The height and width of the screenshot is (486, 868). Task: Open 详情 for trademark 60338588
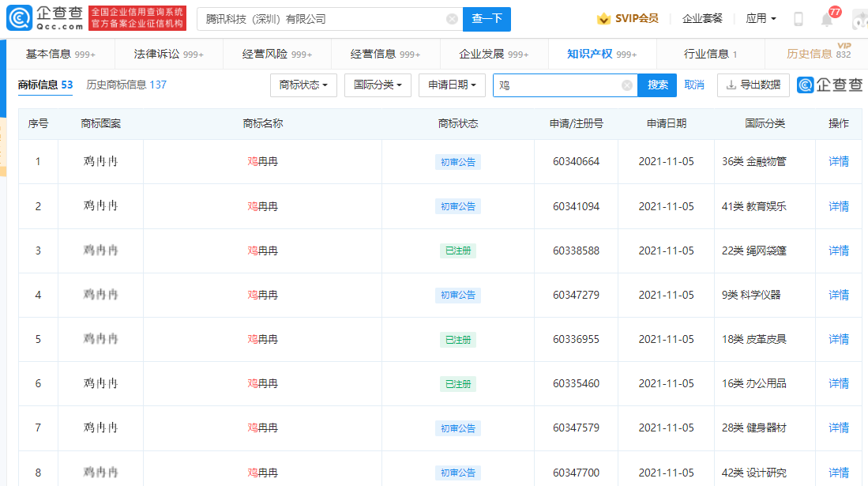click(x=838, y=251)
